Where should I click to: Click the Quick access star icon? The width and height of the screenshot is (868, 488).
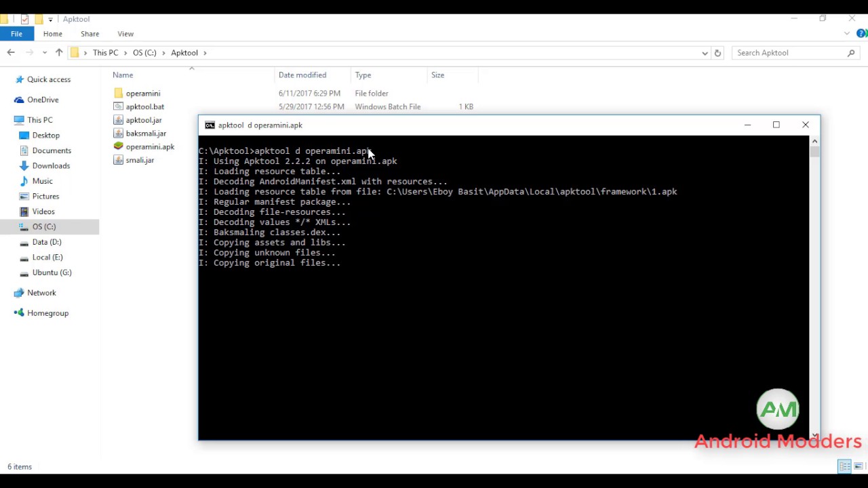(19, 79)
